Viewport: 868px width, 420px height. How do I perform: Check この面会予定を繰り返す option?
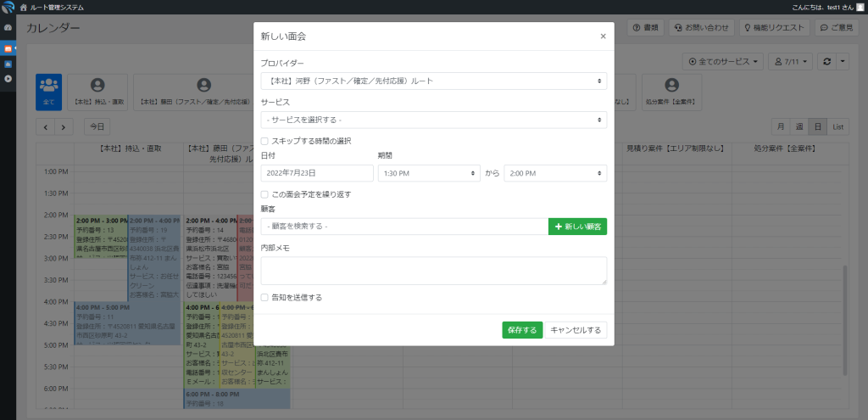point(265,194)
